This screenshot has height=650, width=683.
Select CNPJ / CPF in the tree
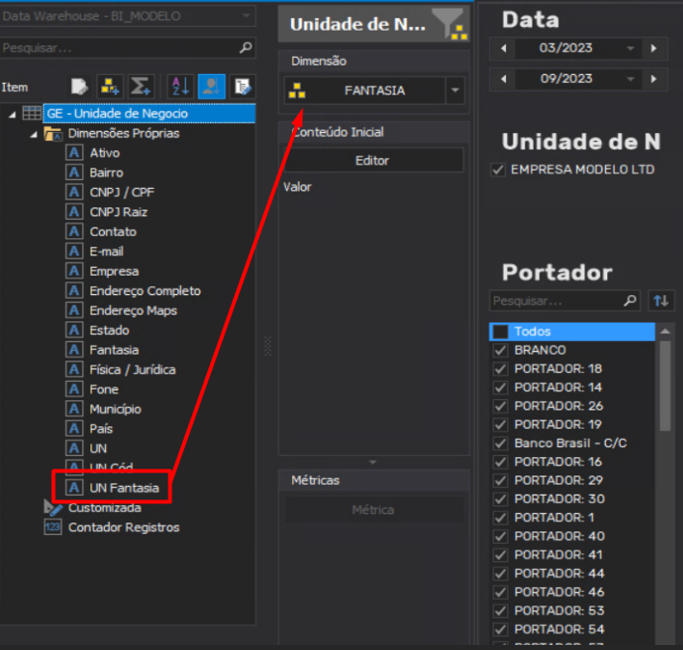click(x=122, y=192)
